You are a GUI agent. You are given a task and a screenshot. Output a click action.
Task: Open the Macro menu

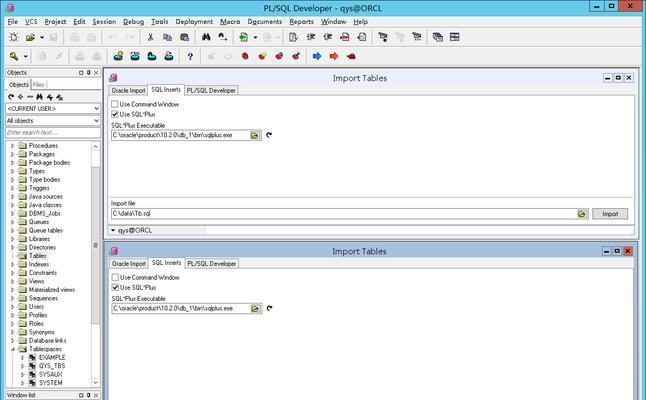(x=230, y=21)
